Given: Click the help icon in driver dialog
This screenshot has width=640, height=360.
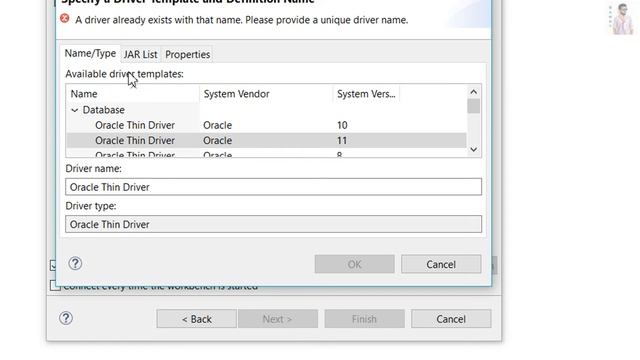Looking at the screenshot, I should pos(75,263).
